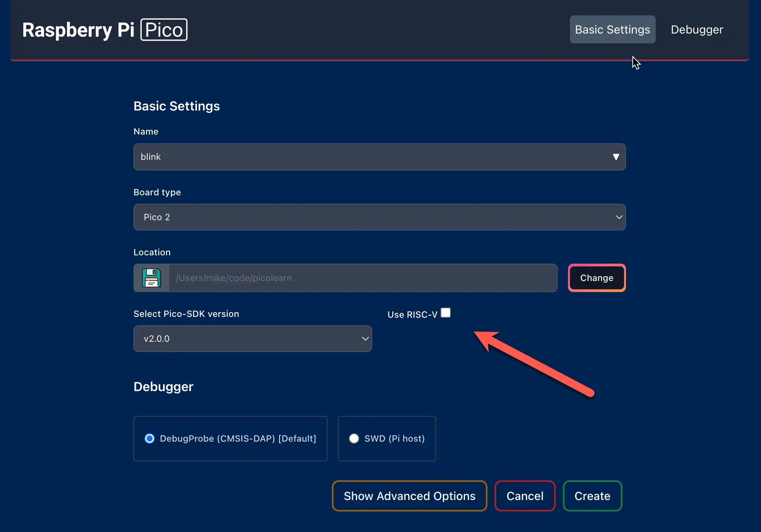Select DebugProbe (CMSIS-DAP) radio option

click(150, 438)
